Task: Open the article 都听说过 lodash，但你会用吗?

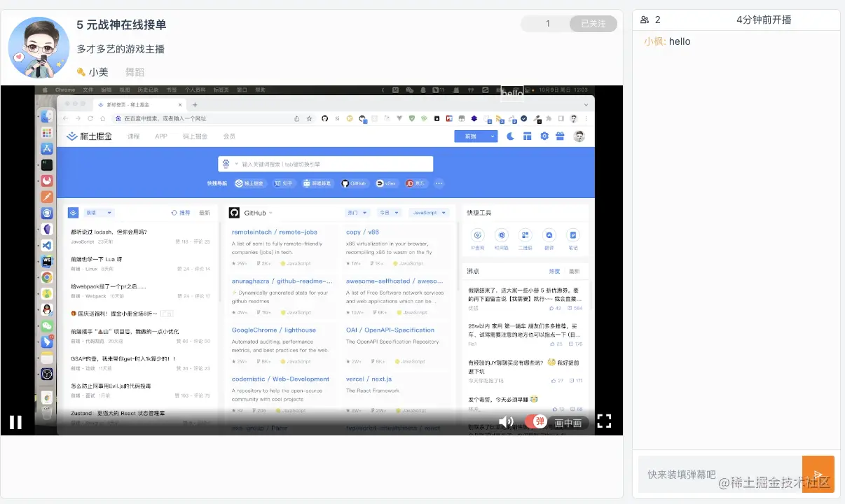Action: point(109,232)
